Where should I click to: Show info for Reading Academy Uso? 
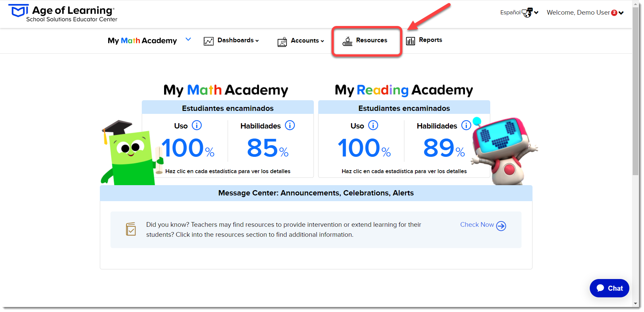pyautogui.click(x=373, y=126)
